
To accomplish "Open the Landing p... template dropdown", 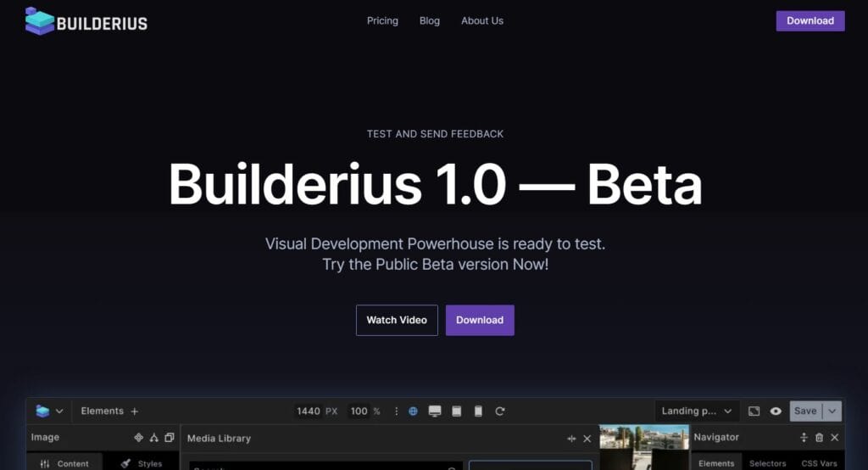I will coord(697,411).
